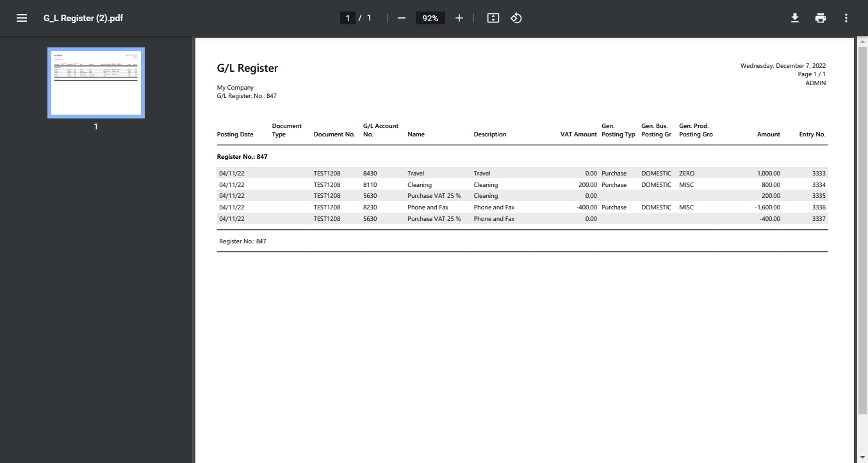
Task: Click the fit to page icon
Action: [x=493, y=18]
